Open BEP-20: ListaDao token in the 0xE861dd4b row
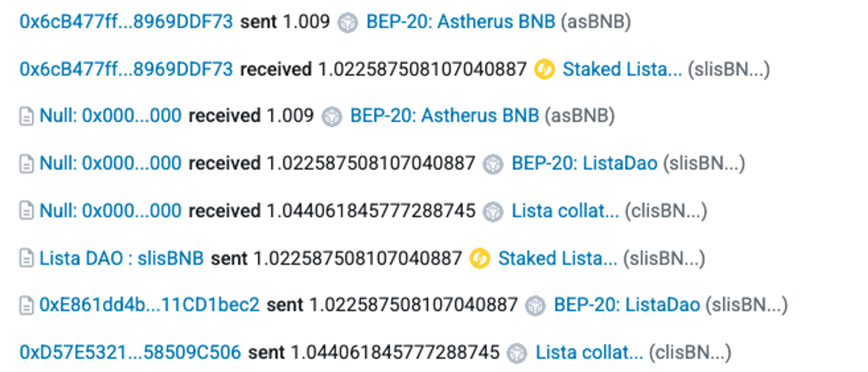The image size is (868, 372). coord(627,305)
